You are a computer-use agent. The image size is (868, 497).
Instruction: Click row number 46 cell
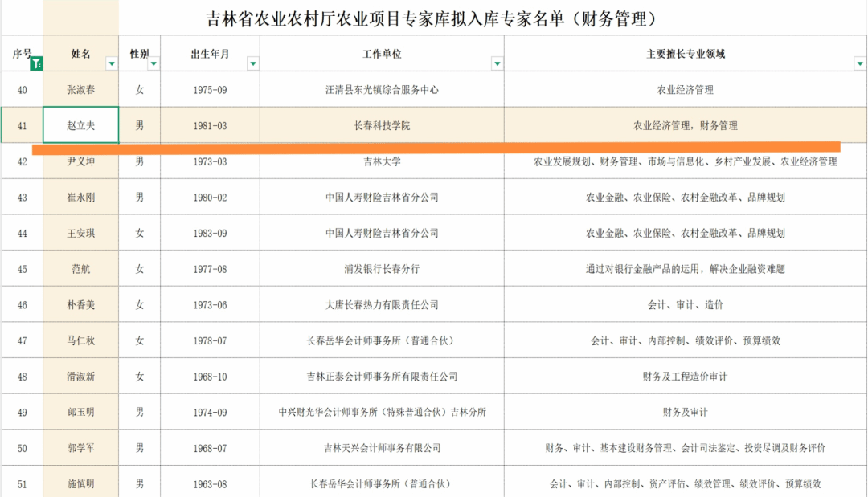[22, 305]
